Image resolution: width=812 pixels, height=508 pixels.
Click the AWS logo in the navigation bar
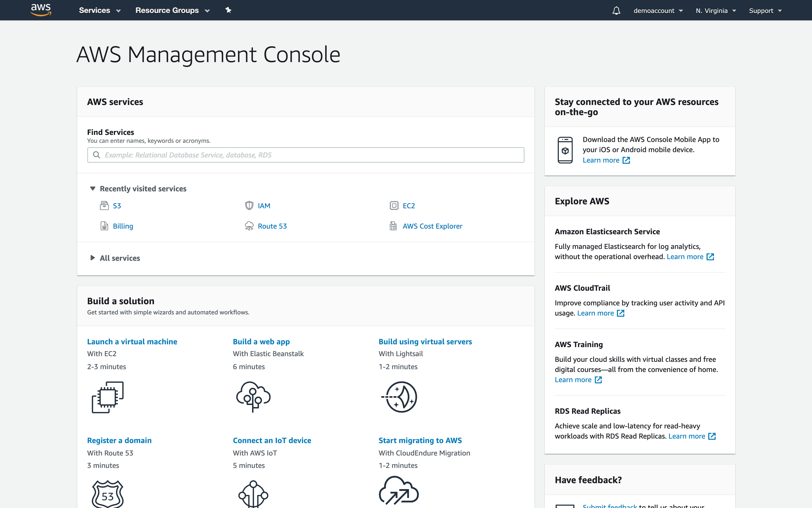[41, 10]
